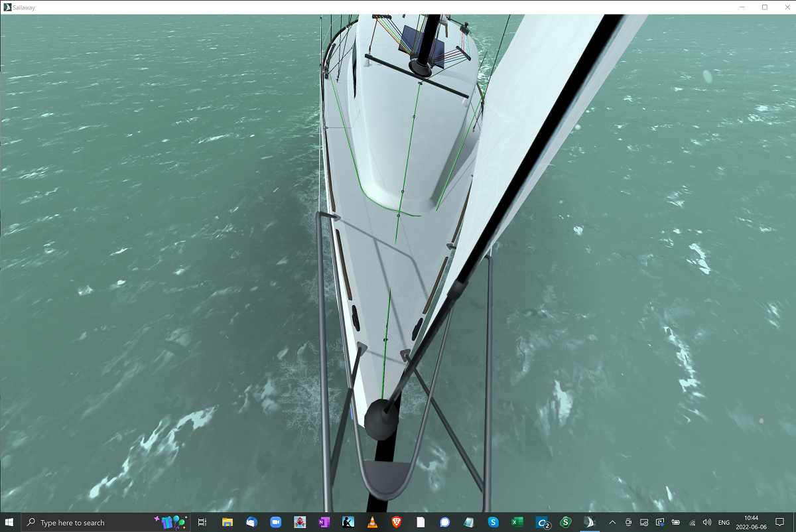
Task: Open Brave browser from the taskbar
Action: [397, 522]
